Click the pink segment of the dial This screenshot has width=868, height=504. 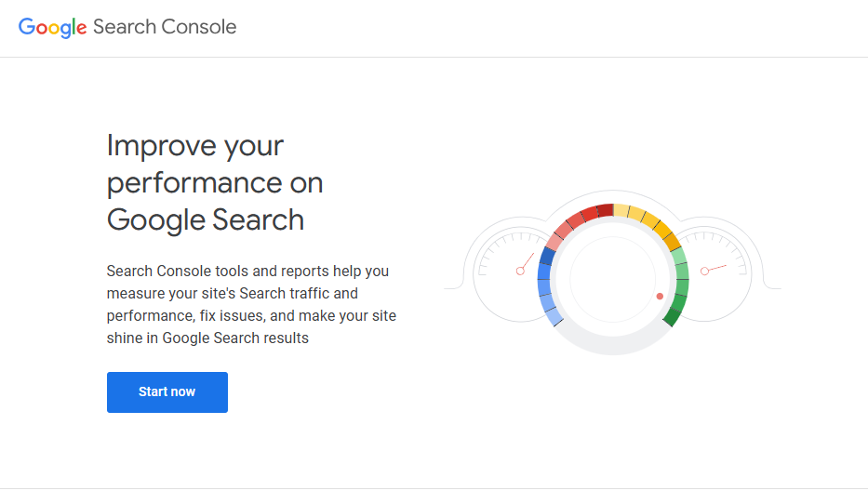pyautogui.click(x=555, y=241)
